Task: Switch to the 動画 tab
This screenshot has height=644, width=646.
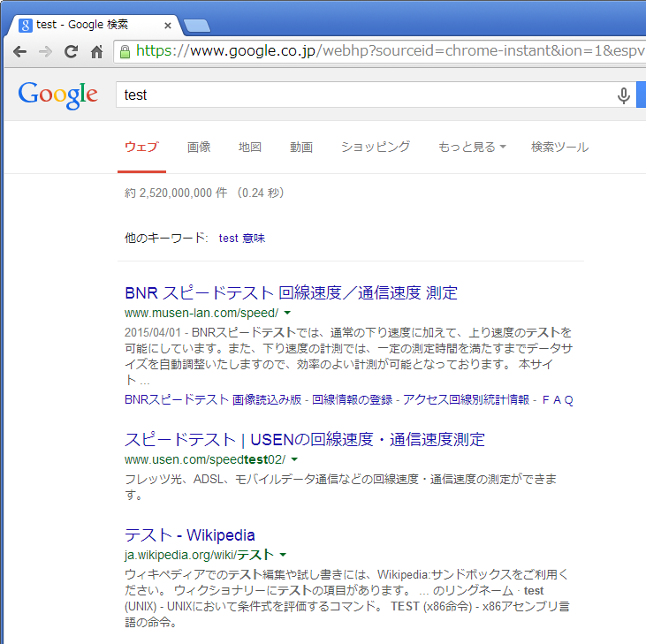Action: tap(301, 147)
